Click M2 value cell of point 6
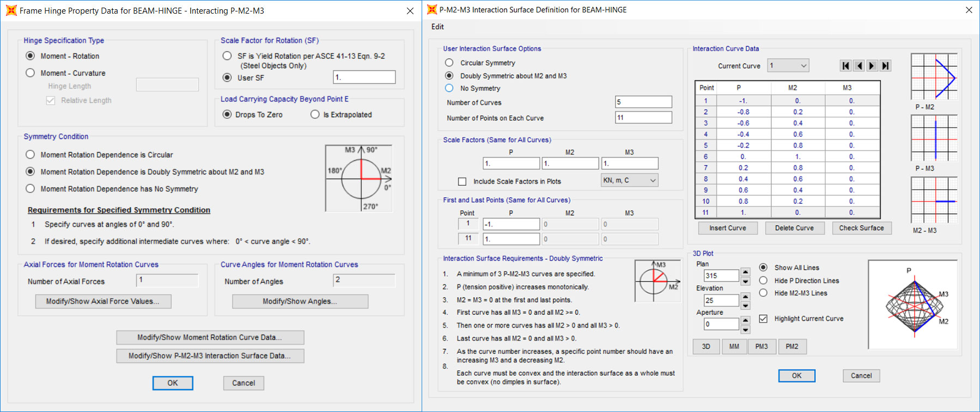The image size is (980, 412). [798, 157]
